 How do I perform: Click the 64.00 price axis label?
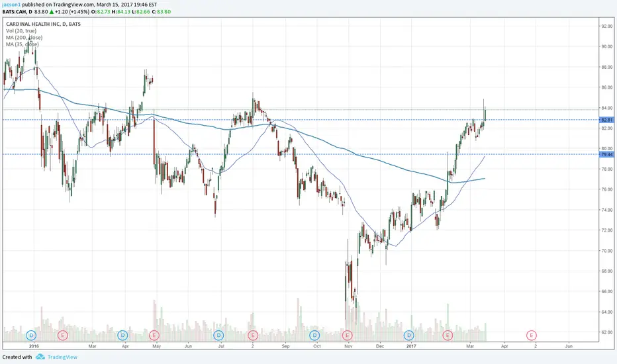point(606,312)
